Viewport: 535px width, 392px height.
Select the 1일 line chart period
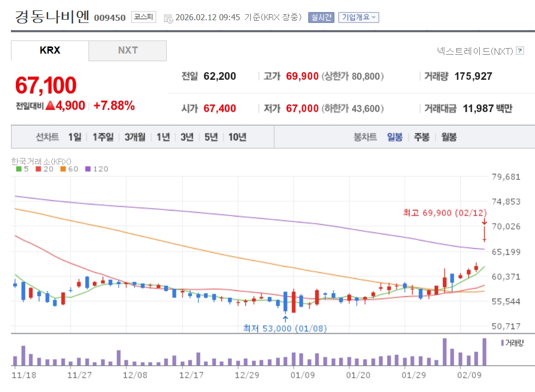[75, 137]
